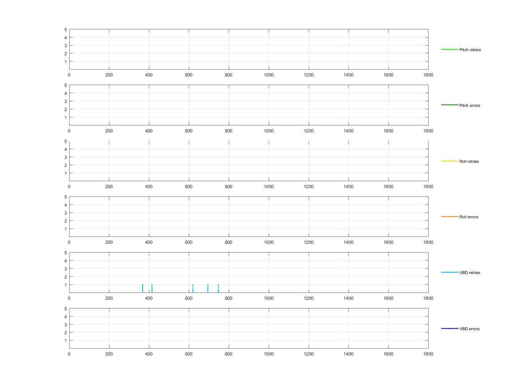The height and width of the screenshot is (392, 532).
Task: Select the dark blue VBD errors legend line
Action: click(450, 328)
